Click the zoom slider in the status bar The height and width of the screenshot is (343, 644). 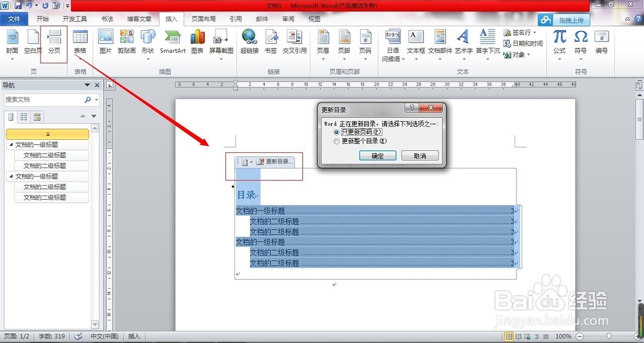coord(609,337)
